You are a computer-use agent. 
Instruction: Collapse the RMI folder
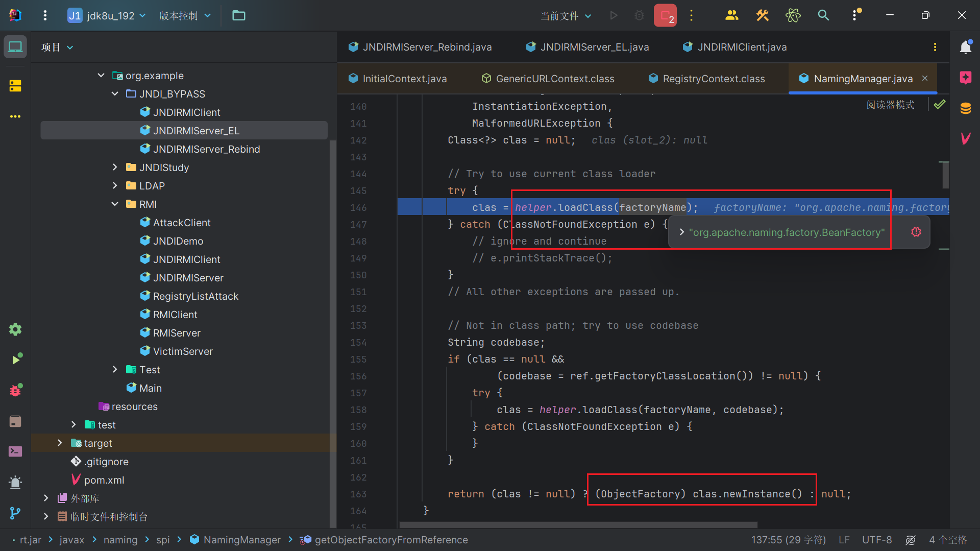pyautogui.click(x=115, y=204)
